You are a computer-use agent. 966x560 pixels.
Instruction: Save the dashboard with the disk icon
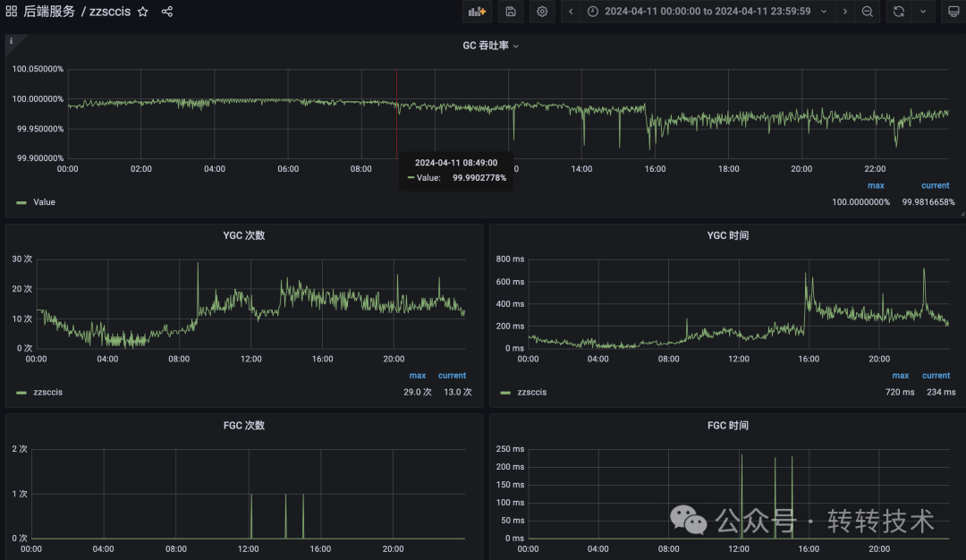pos(510,12)
